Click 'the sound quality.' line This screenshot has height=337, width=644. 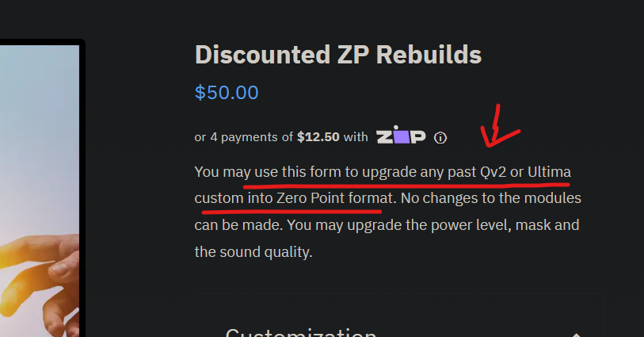click(x=253, y=251)
